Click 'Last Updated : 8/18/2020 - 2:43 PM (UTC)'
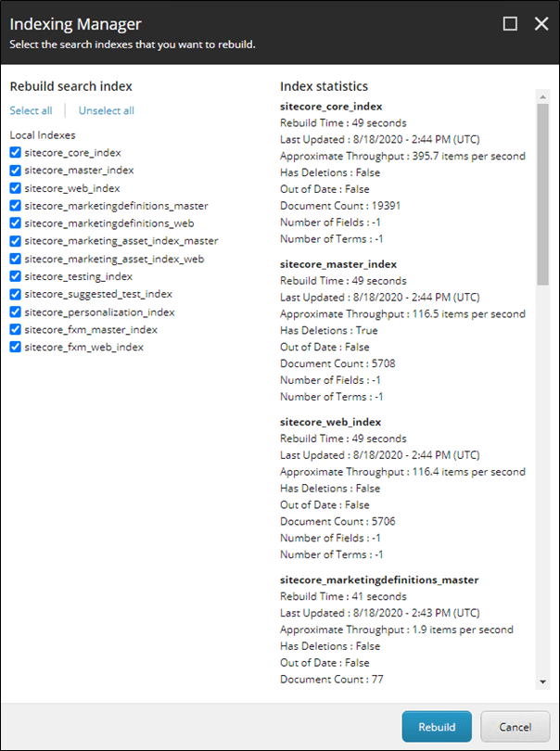Screen dimensions: 560x751 point(380,613)
